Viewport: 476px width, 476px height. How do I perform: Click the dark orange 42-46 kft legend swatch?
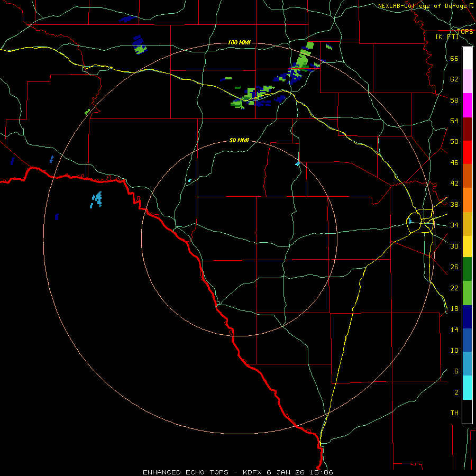467,176
